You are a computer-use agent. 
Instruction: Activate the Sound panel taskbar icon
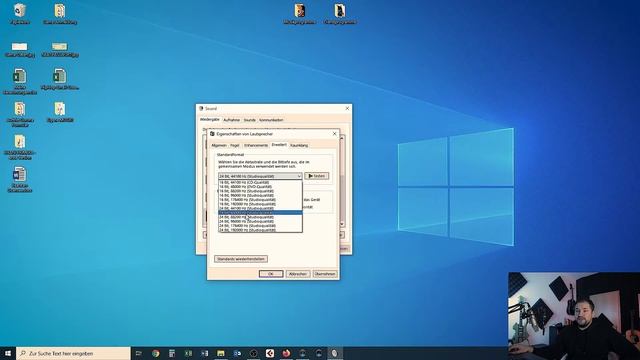click(335, 353)
